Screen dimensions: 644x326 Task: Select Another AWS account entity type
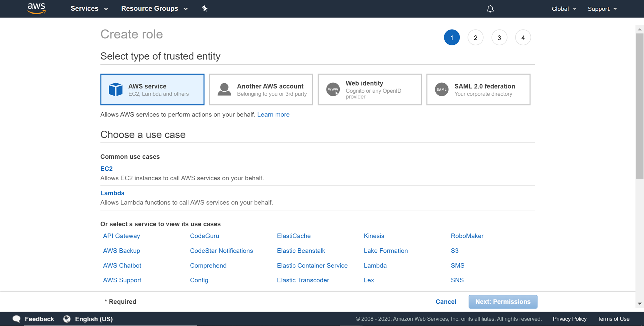261,89
